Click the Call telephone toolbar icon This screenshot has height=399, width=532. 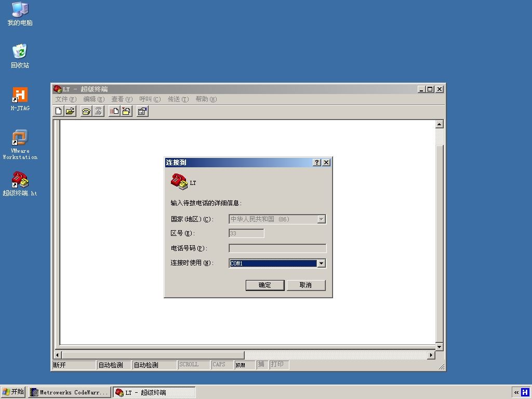coord(86,111)
